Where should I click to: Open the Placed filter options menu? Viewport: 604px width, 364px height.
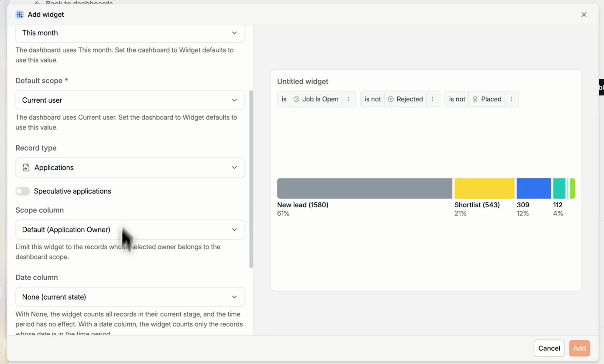[511, 99]
